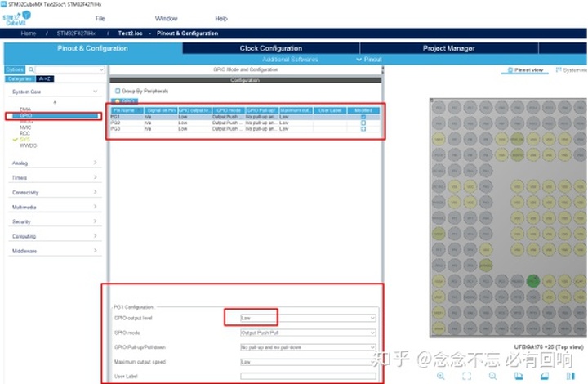Collapse the System Core category

click(55, 92)
